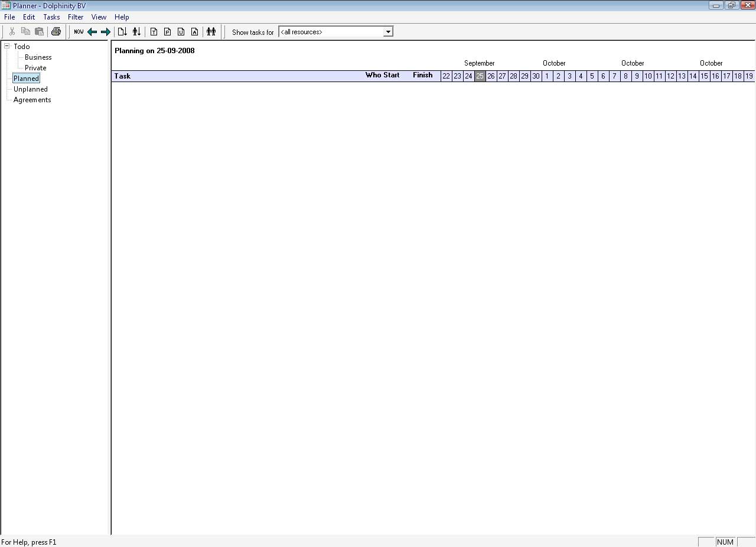The height and width of the screenshot is (547, 756).
Task: Open the Edit menu
Action: [x=29, y=17]
